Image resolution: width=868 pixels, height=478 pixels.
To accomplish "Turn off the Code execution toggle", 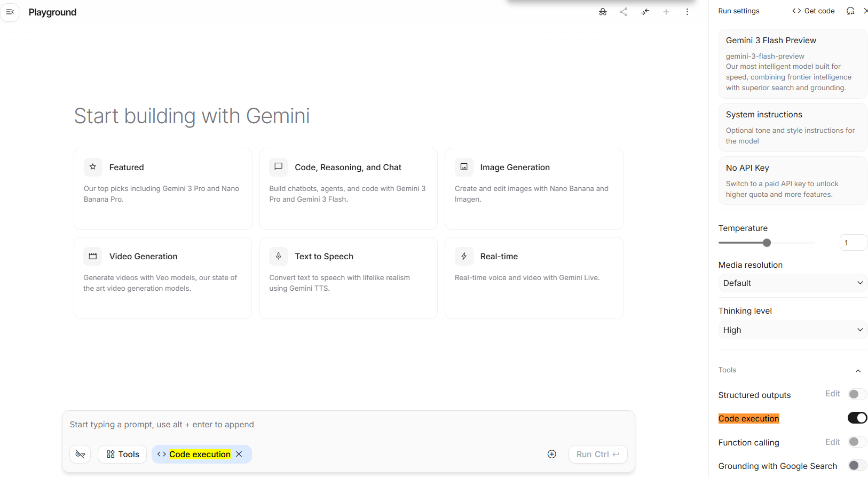I will (857, 418).
